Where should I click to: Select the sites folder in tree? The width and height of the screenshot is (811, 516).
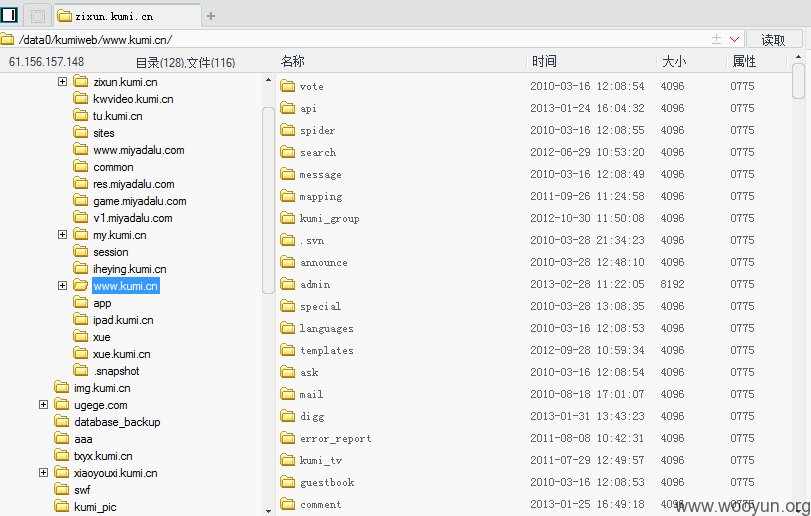[x=103, y=133]
